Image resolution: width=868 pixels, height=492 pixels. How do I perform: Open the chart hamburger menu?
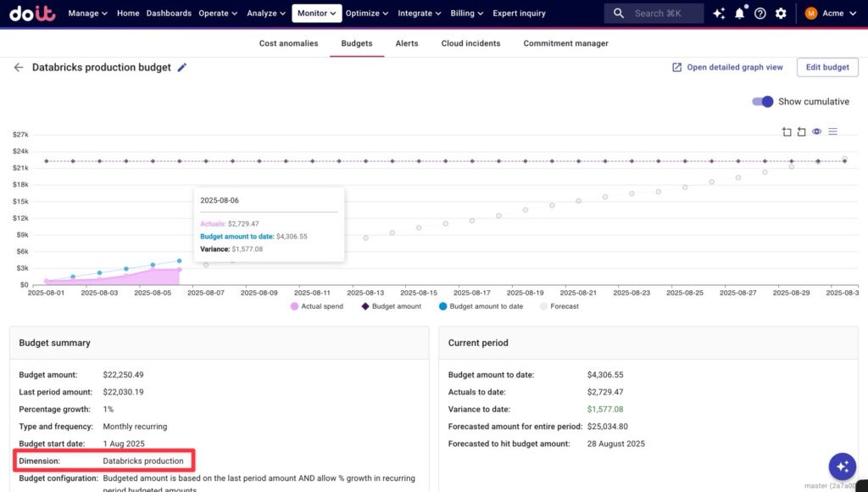(x=832, y=131)
